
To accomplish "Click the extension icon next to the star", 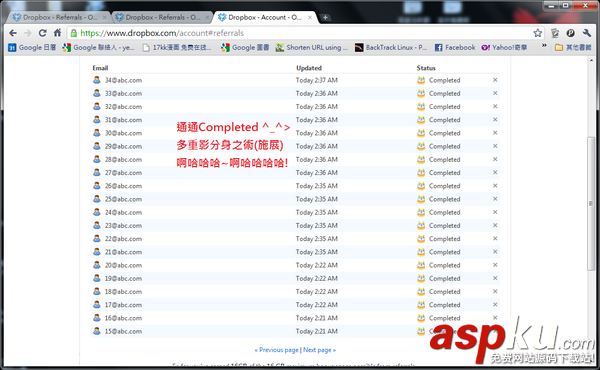I will tap(555, 33).
